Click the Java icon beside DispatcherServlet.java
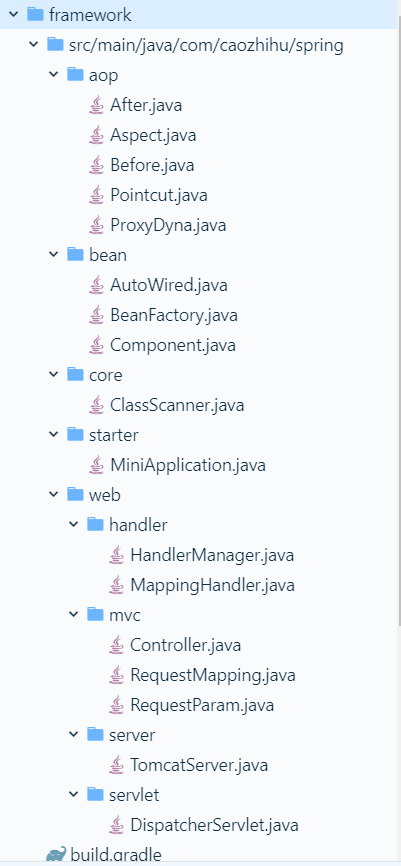 117,825
